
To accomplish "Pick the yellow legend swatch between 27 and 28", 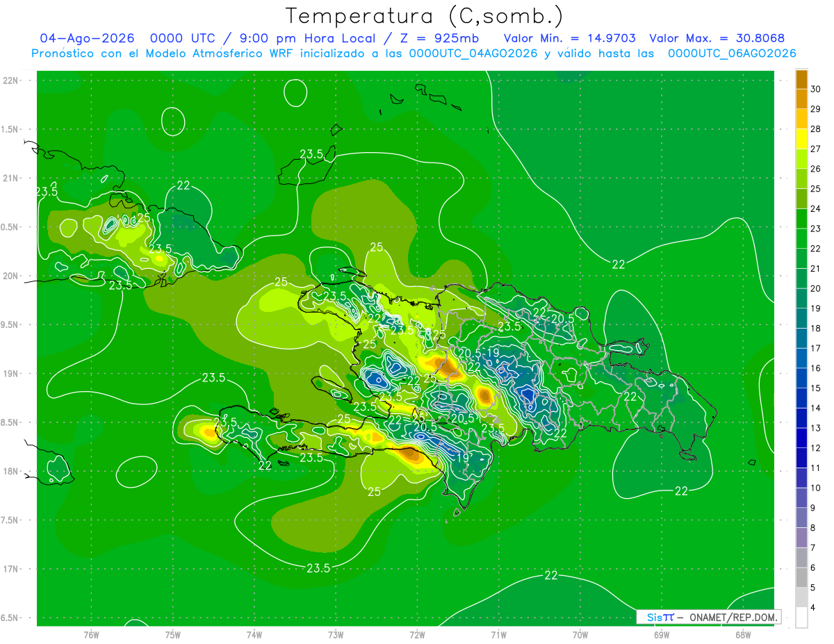I will click(801, 139).
